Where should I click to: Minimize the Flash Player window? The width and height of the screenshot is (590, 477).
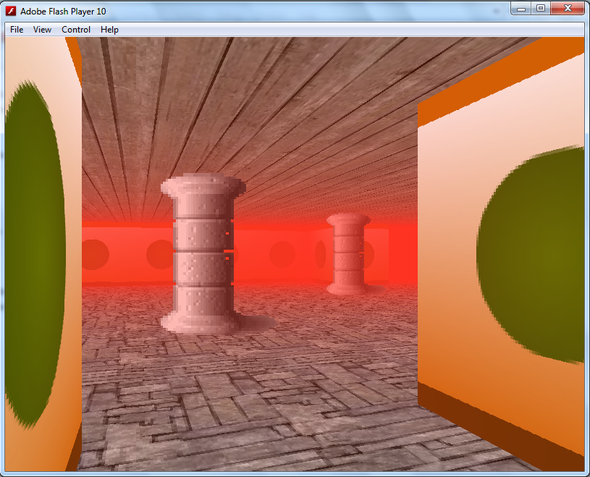pos(521,8)
